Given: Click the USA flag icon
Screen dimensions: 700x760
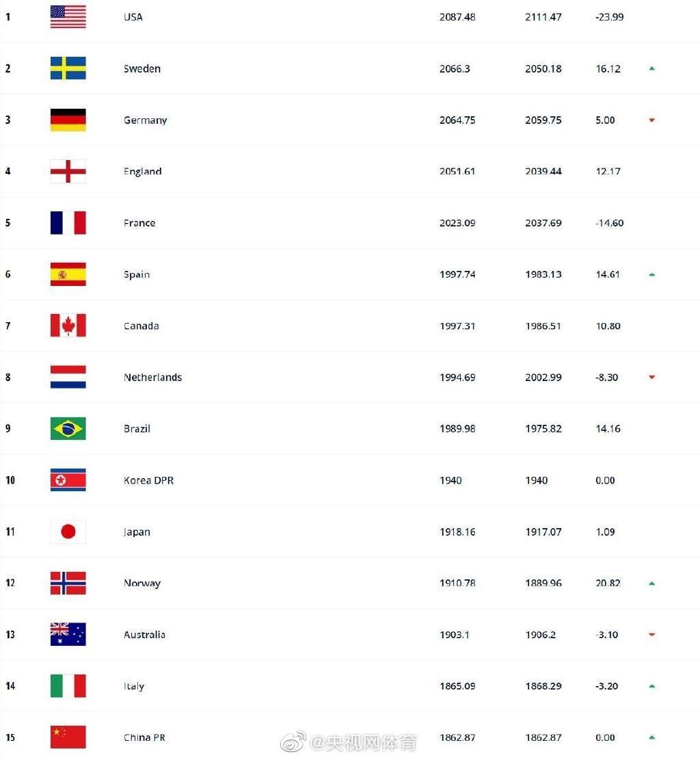Looking at the screenshot, I should [68, 17].
